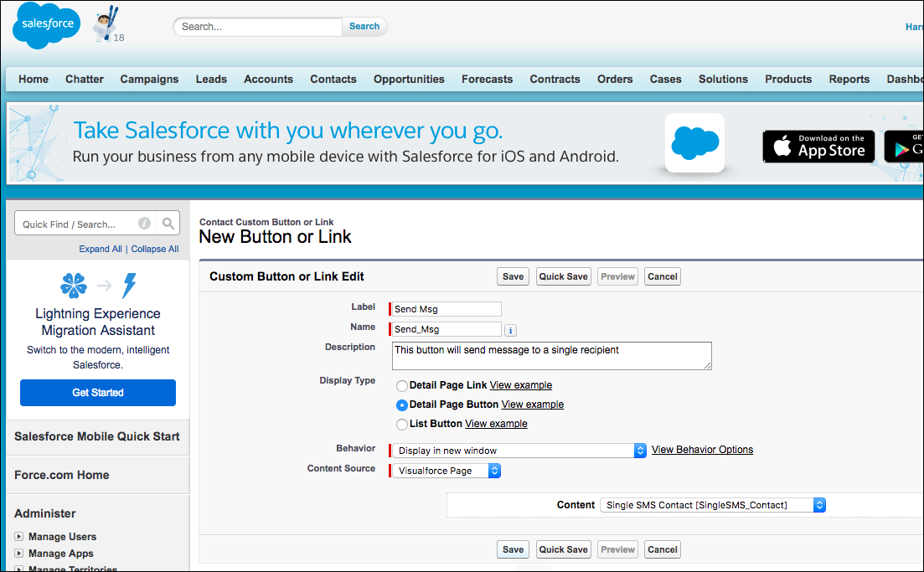Open the Content dropdown

(x=712, y=505)
